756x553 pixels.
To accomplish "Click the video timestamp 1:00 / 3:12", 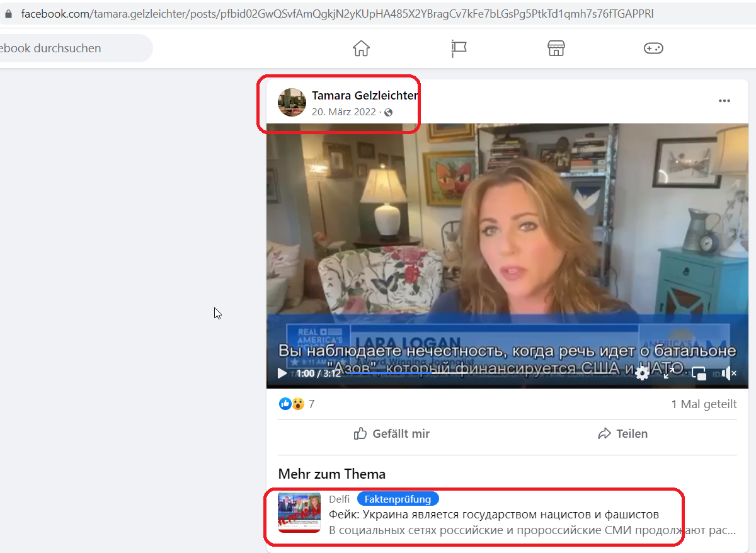I will pyautogui.click(x=319, y=373).
